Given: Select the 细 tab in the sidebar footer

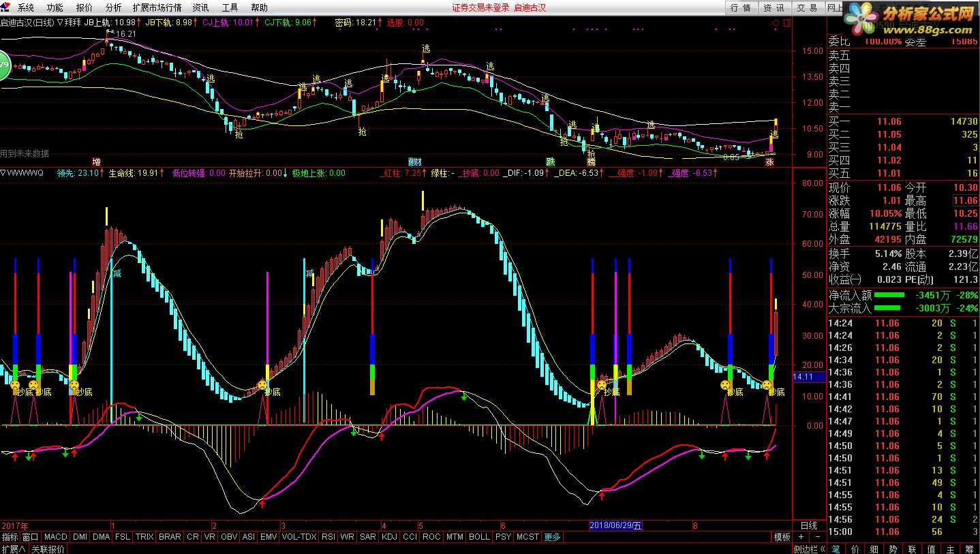Looking at the screenshot, I should coord(874,549).
